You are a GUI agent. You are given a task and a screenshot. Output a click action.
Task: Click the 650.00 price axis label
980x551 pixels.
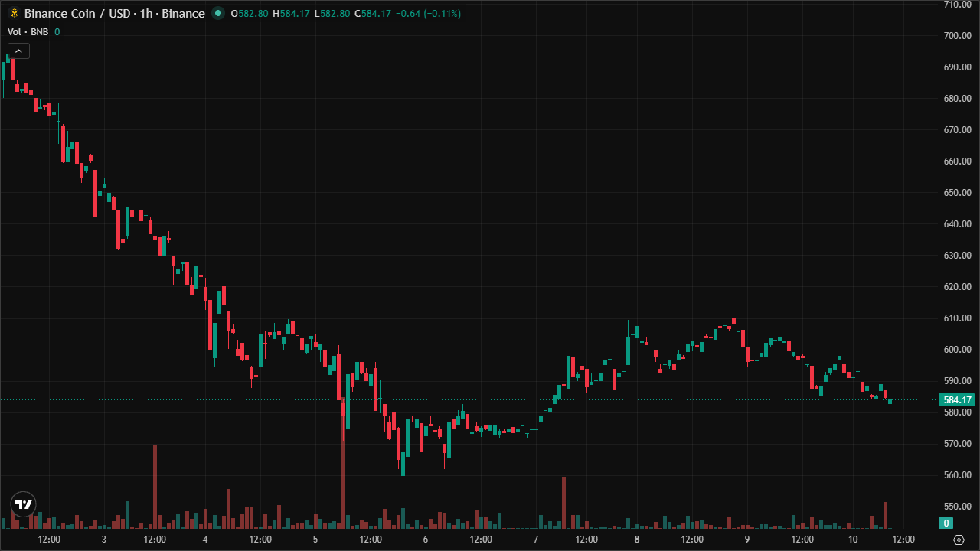[958, 193]
